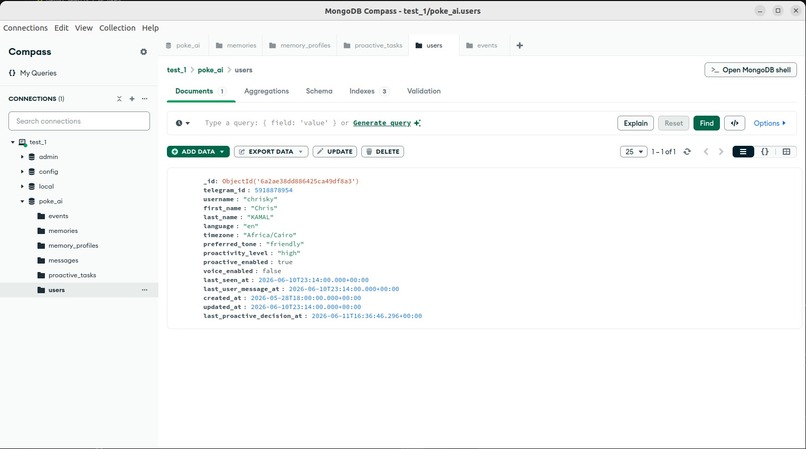
Task: Go to previous page of documents
Action: click(x=706, y=152)
